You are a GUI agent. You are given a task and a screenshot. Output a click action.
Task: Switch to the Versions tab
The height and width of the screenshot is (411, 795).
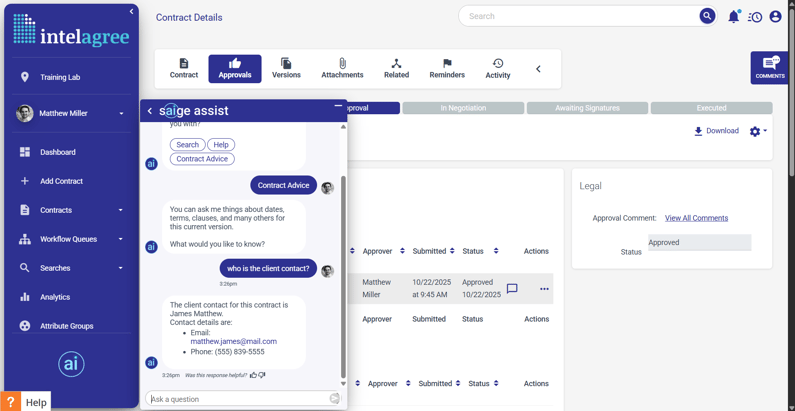click(286, 68)
